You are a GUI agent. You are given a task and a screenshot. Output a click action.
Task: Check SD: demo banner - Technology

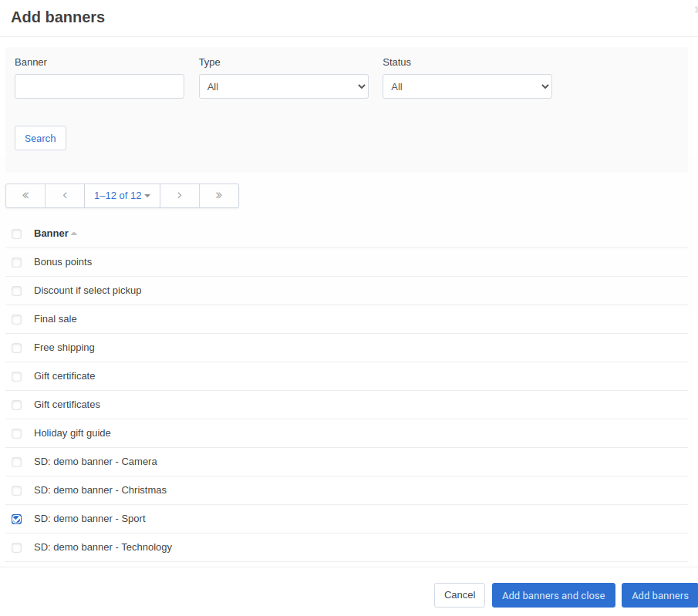16,547
